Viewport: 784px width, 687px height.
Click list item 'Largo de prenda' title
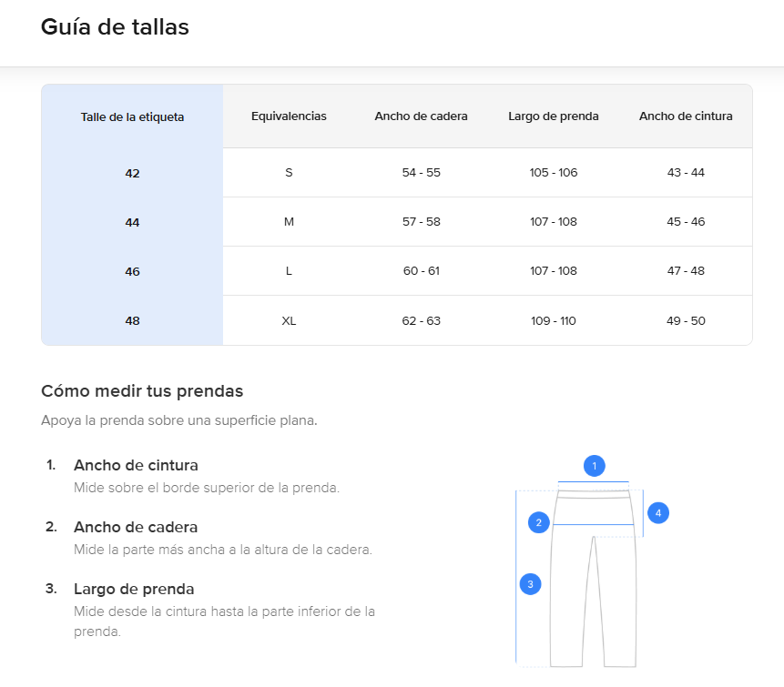point(134,589)
